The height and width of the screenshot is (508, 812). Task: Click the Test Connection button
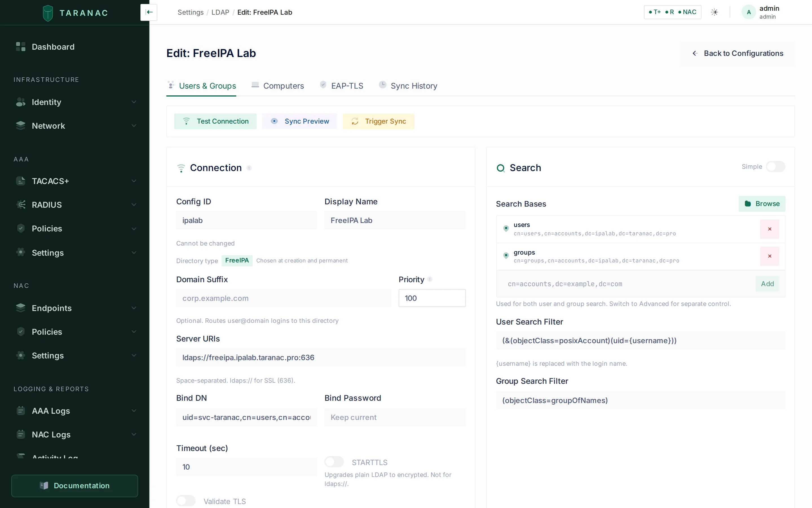[215, 121]
